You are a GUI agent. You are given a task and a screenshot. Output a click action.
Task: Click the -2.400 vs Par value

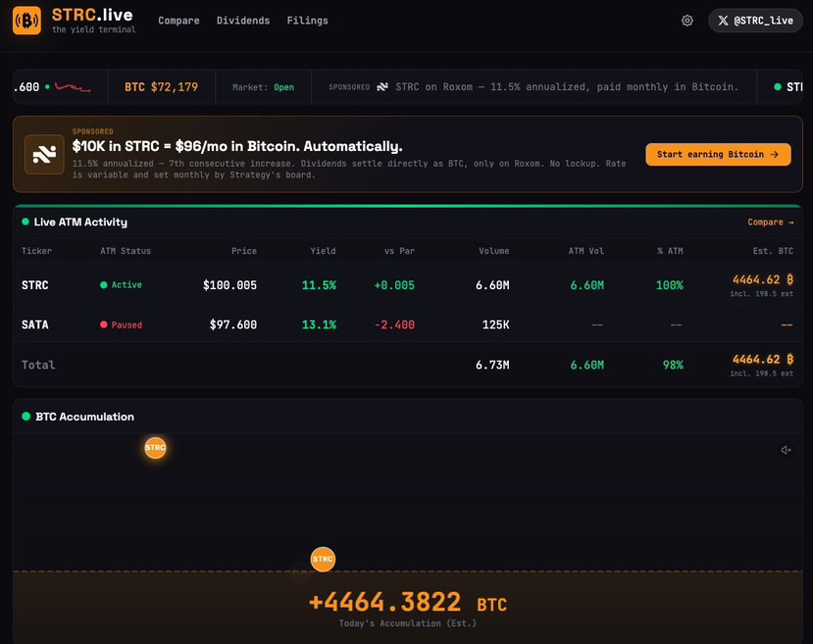coord(394,324)
